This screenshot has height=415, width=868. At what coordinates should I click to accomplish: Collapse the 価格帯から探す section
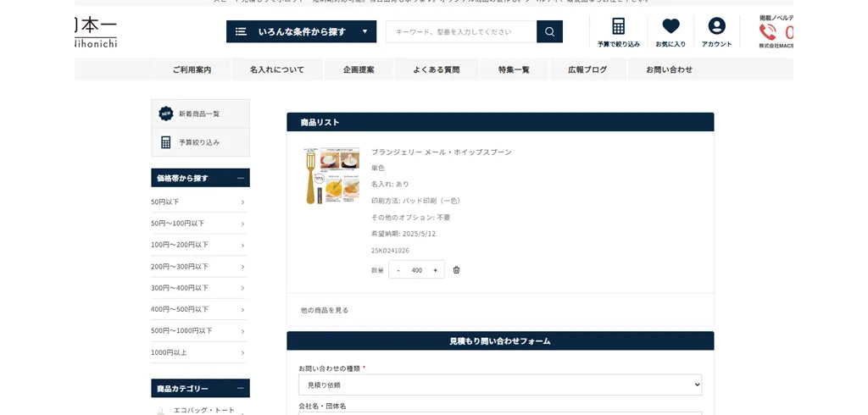241,178
